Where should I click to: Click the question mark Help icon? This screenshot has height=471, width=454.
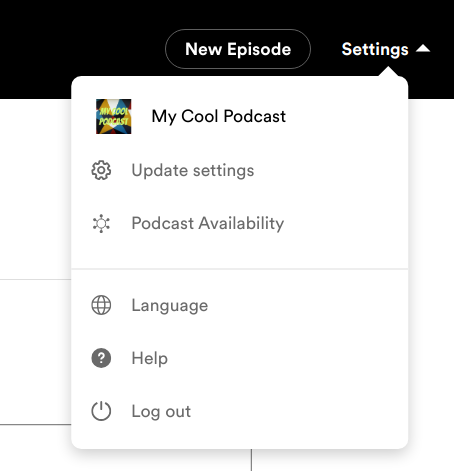point(101,358)
